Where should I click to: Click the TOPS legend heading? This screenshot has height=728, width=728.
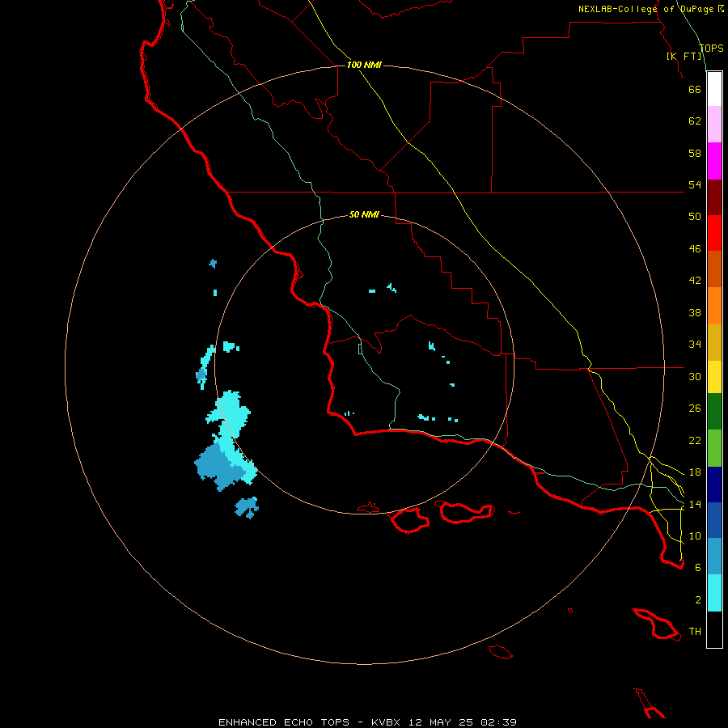click(711, 49)
